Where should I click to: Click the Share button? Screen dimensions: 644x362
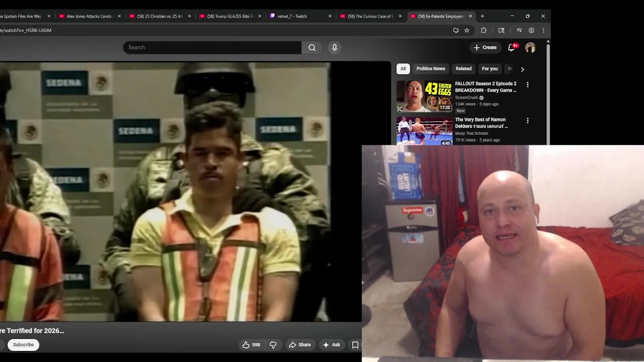pos(300,344)
